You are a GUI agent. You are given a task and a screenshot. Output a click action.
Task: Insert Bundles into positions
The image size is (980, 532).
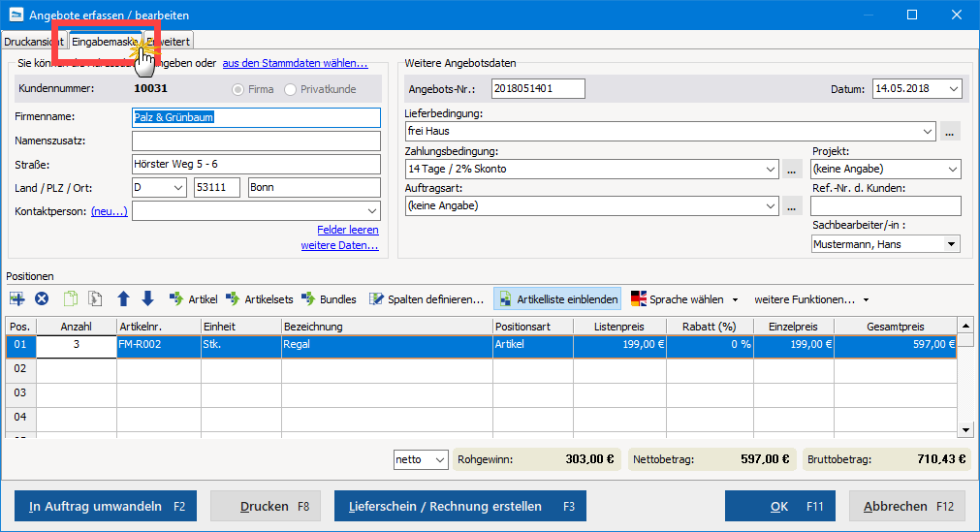pos(329,299)
